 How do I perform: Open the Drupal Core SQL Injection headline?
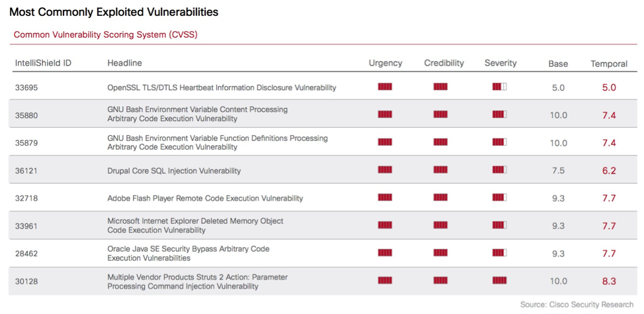click(174, 171)
